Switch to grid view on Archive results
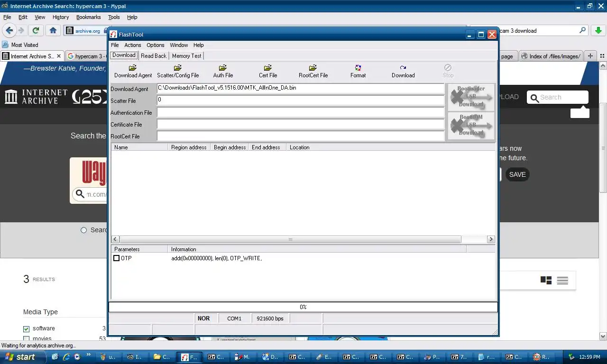This screenshot has height=364, width=607. pos(546,281)
